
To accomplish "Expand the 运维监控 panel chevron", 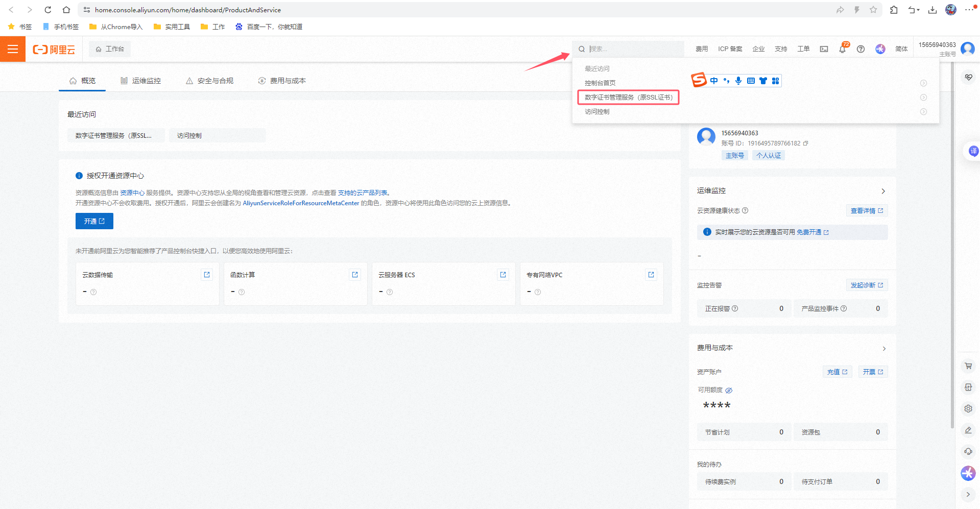I will tap(883, 191).
